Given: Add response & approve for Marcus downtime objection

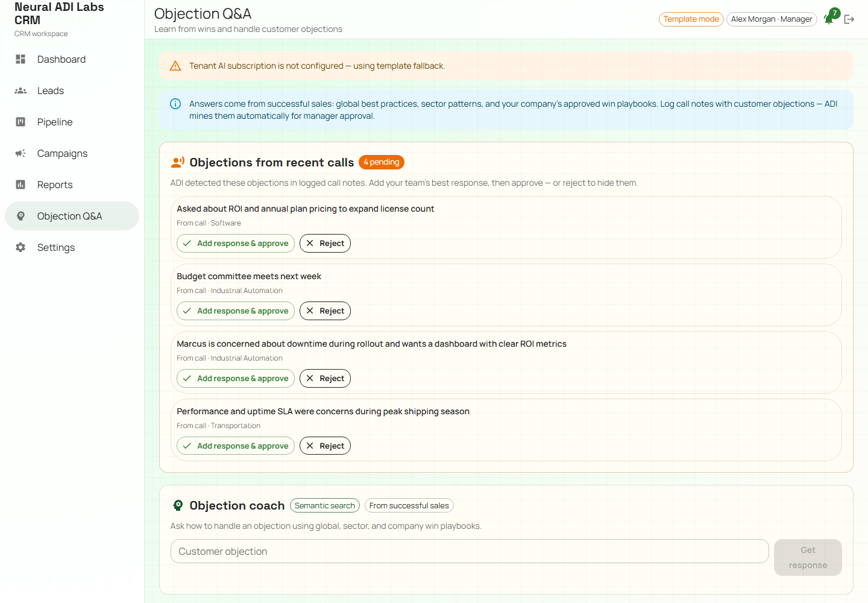Looking at the screenshot, I should (236, 378).
